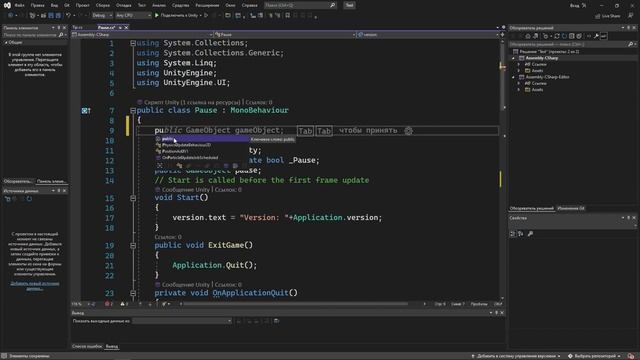This screenshot has height=360, width=640.
Task: Click Categorized icon in Properties panel
Action: click(x=513, y=234)
